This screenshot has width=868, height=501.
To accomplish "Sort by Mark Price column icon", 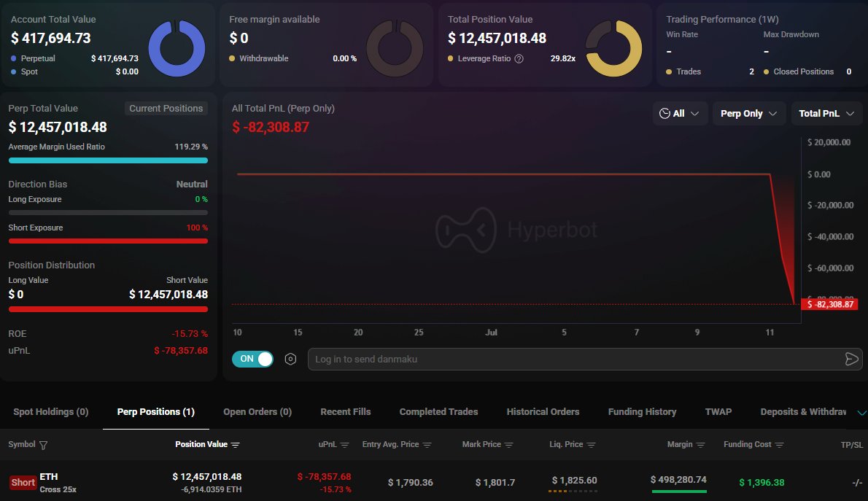I will [508, 445].
